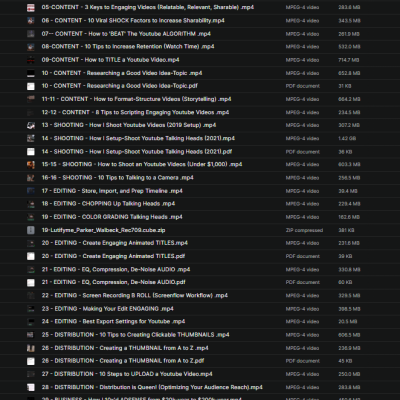Click the '31 KB' size of 10 Researching Idea-Topic.pdf
Screen dimensions: 400x400
pos(345,86)
